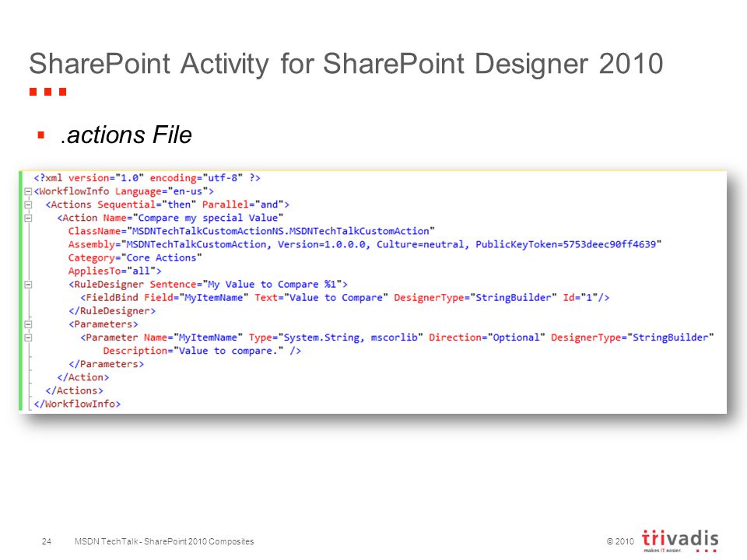Click the Parallel="and" attribute
Viewport: 747px width, 560px height.
click(x=243, y=205)
